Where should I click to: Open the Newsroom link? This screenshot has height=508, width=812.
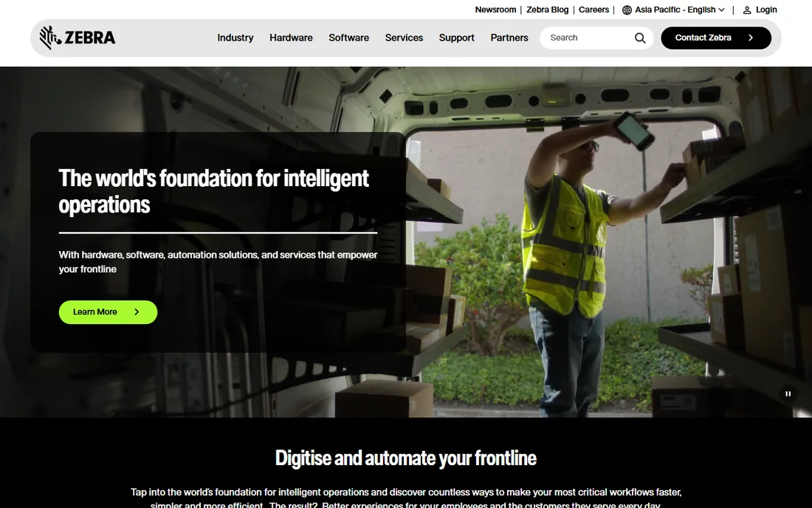[x=495, y=10]
